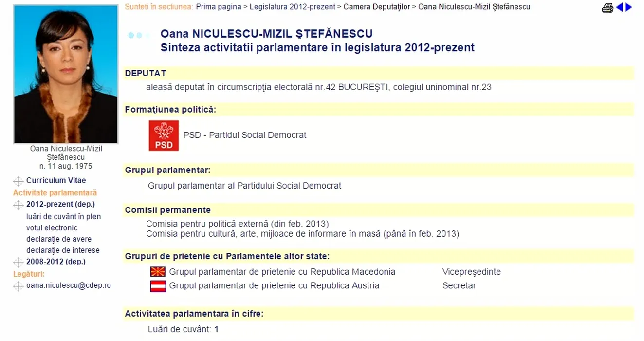Navigate to 'Camera Deputaților' breadcrumb
644x341 pixels.
[377, 7]
